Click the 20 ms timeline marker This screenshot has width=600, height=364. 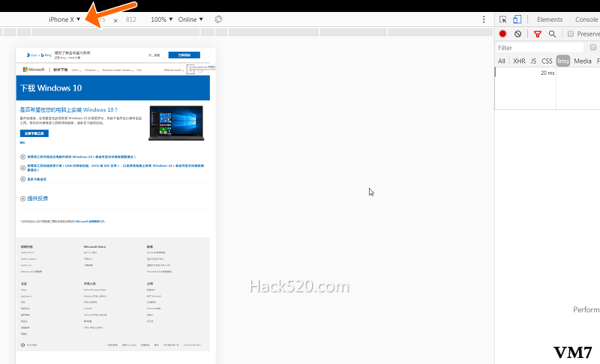pyautogui.click(x=547, y=73)
